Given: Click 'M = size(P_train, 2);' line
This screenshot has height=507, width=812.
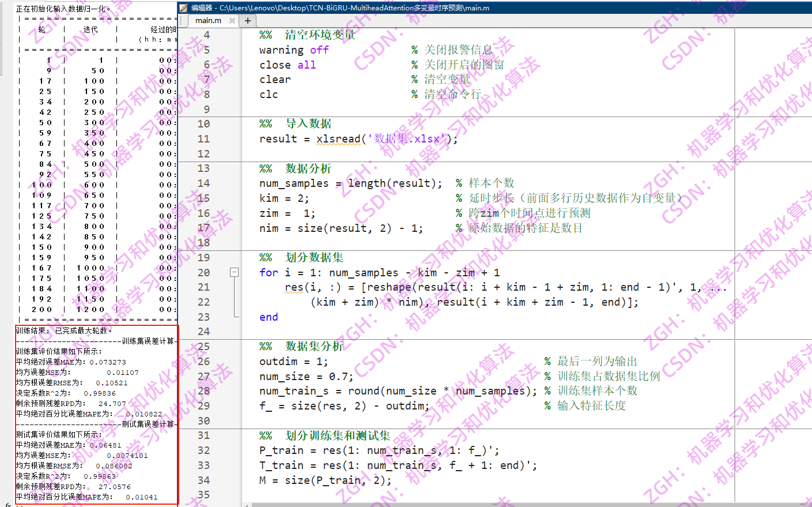Looking at the screenshot, I should [325, 480].
